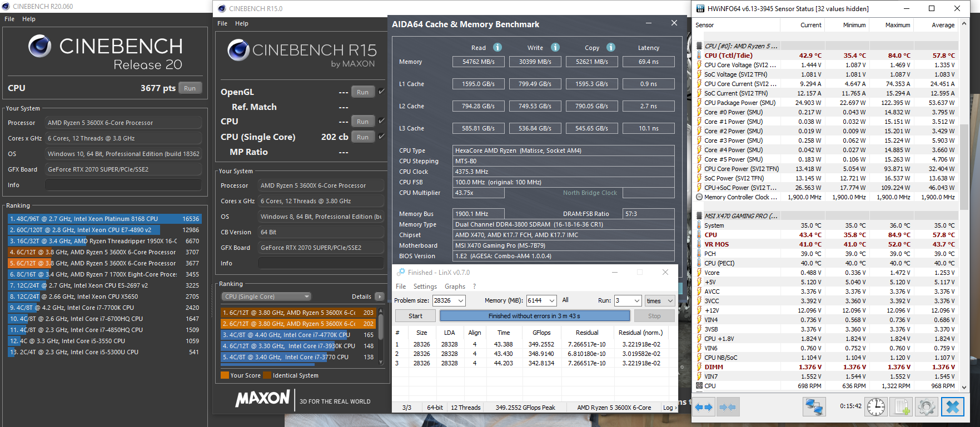Click thermometer icon on PCH row
The height and width of the screenshot is (427, 980).
[699, 254]
